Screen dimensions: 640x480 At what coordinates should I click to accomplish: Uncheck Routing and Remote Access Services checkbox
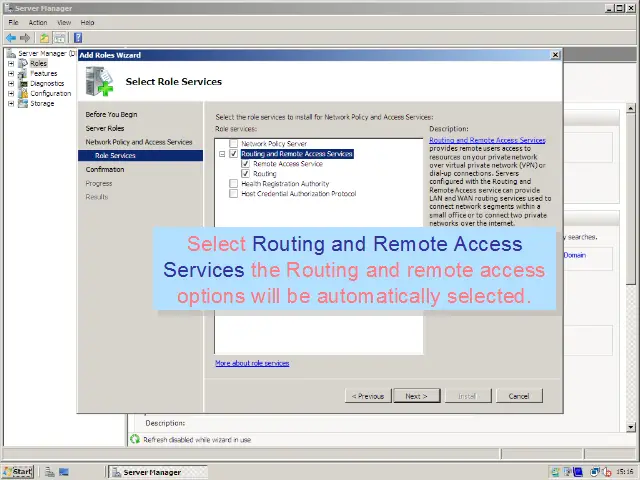[233, 154]
